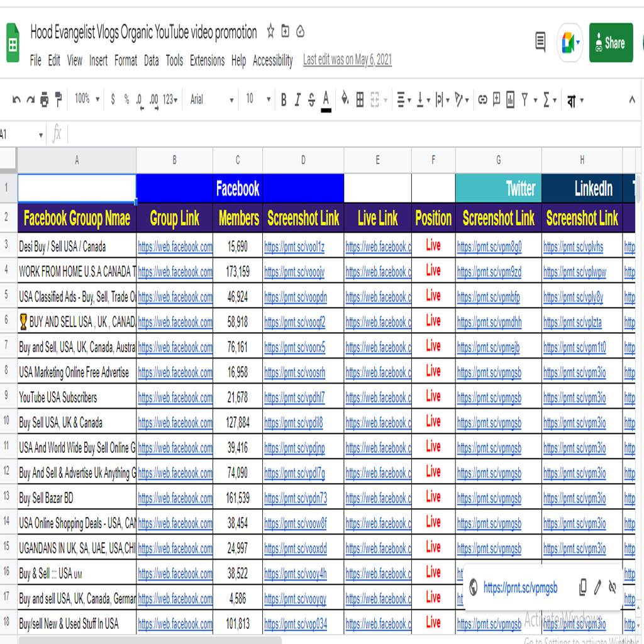Click the horizontal scrollbar at bottom
Image resolution: width=644 pixels, height=644 pixels.
pos(150,640)
